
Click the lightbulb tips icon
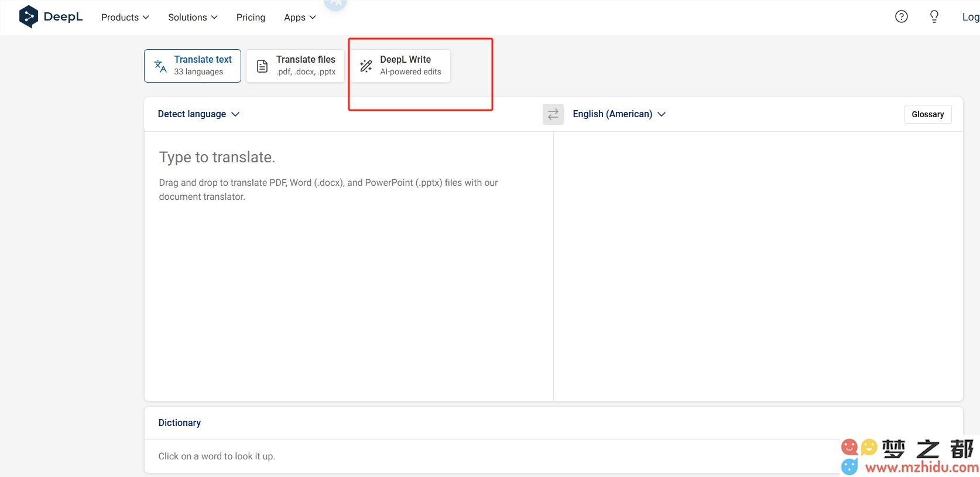(x=934, y=17)
